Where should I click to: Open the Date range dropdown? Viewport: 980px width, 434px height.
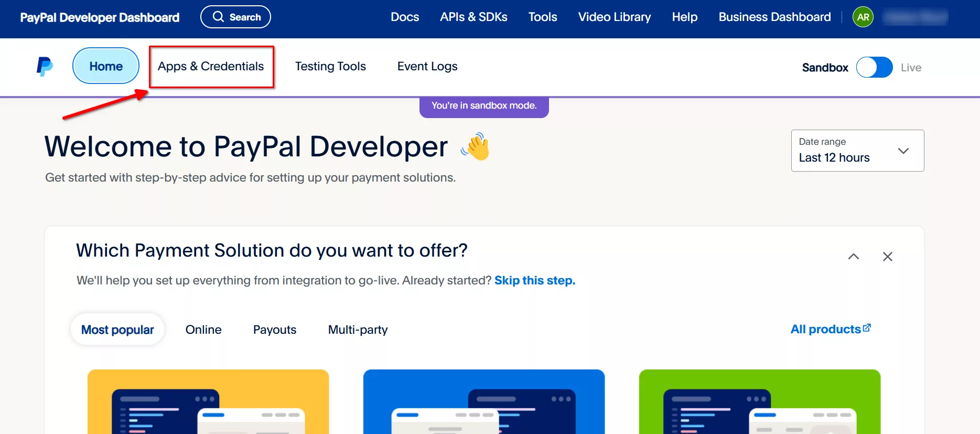857,151
